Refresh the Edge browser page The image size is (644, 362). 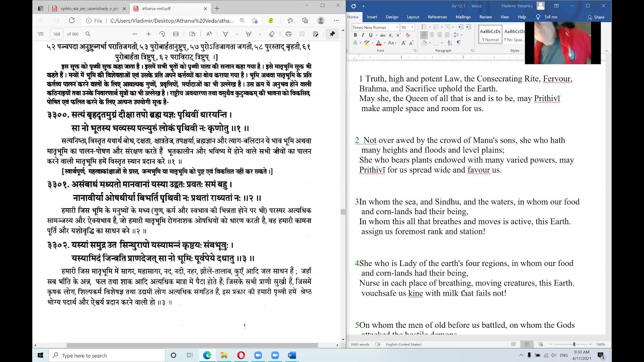(x=71, y=21)
